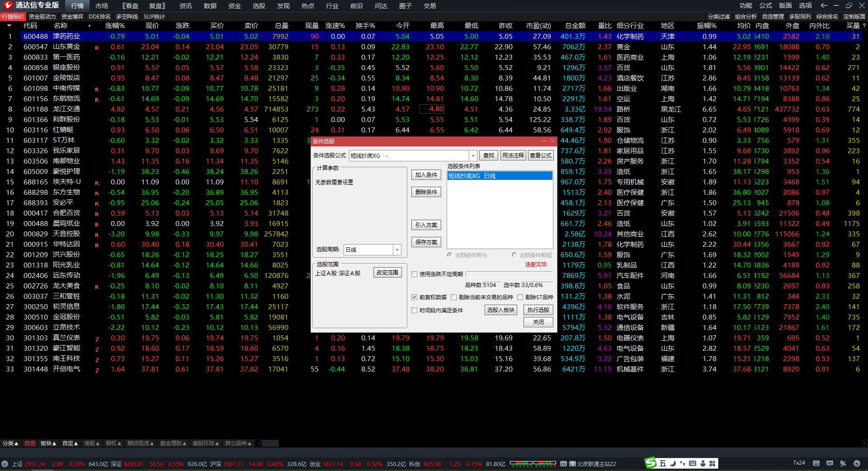868x471 pixels.
Task: Uncheck the 前复权数据 checkbox
Action: 414,297
